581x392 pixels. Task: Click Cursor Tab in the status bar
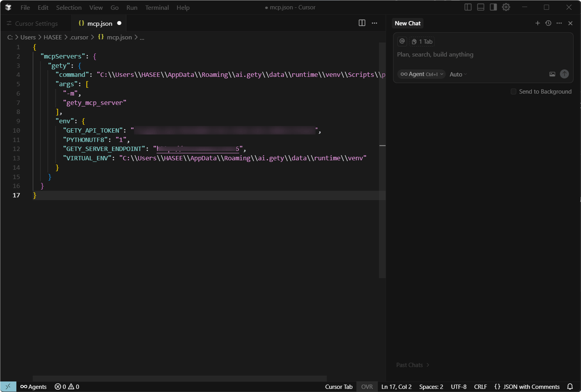339,387
